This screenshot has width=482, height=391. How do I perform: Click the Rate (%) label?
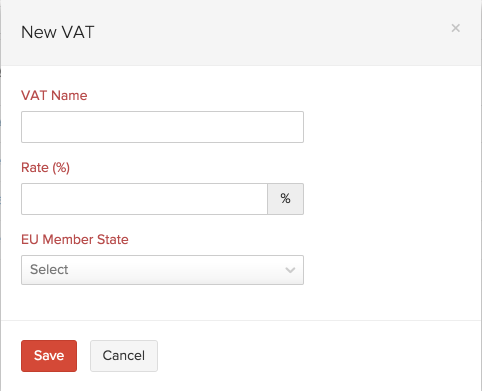point(45,167)
